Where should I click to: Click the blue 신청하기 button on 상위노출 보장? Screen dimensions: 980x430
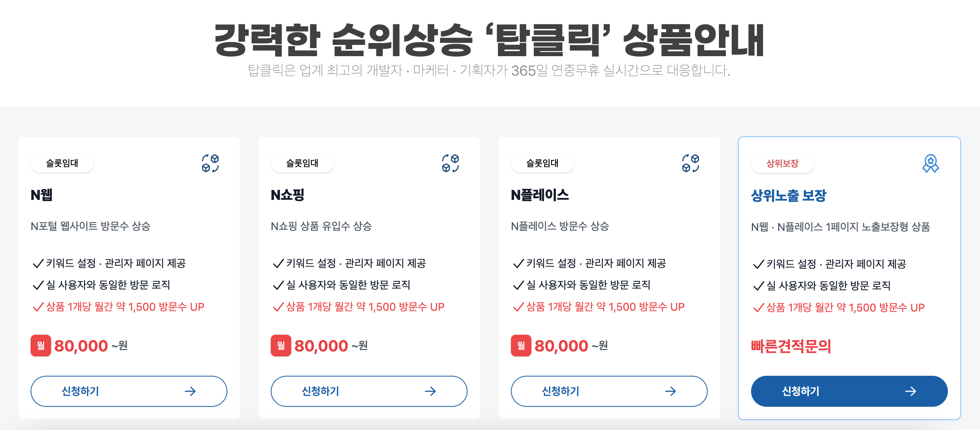(848, 392)
